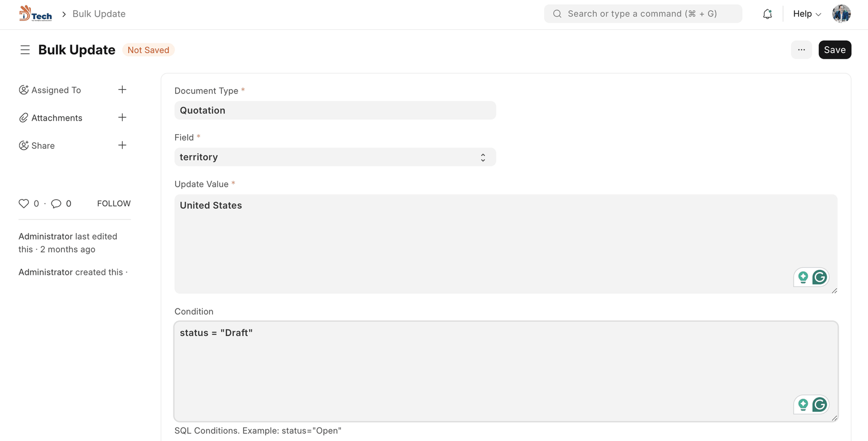This screenshot has width=868, height=441.
Task: Click lightbulb suggestion icon in Condition box
Action: (x=803, y=405)
